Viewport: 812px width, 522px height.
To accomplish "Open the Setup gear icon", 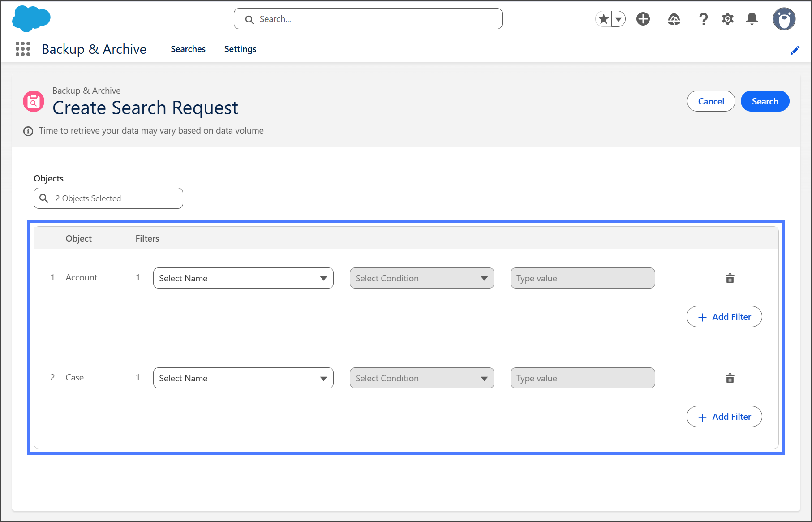I will click(x=728, y=19).
